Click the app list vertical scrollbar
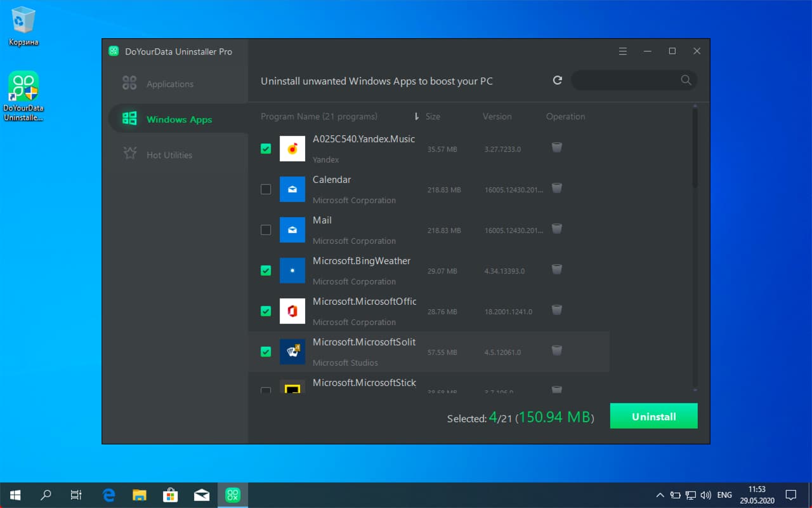812x508 pixels. tap(695, 147)
